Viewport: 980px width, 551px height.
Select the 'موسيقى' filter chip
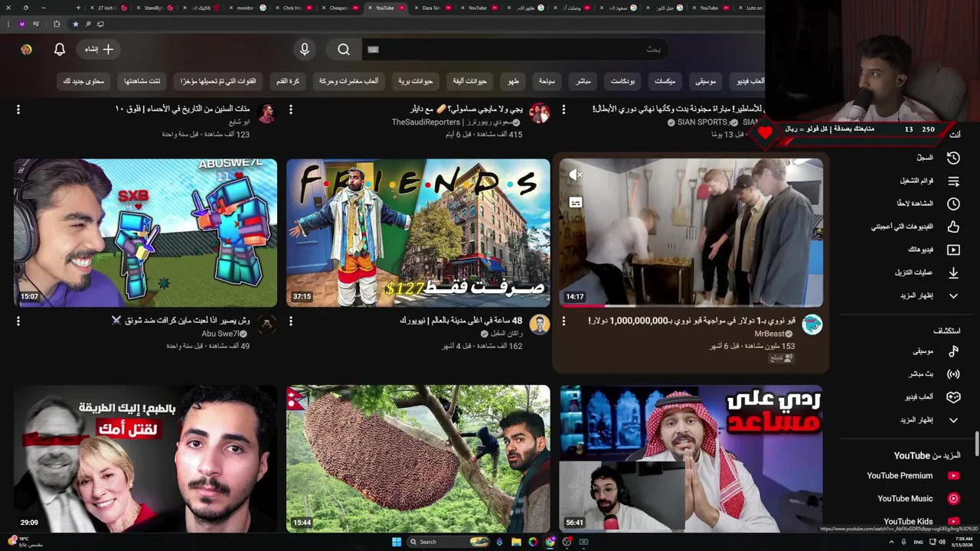tap(705, 80)
